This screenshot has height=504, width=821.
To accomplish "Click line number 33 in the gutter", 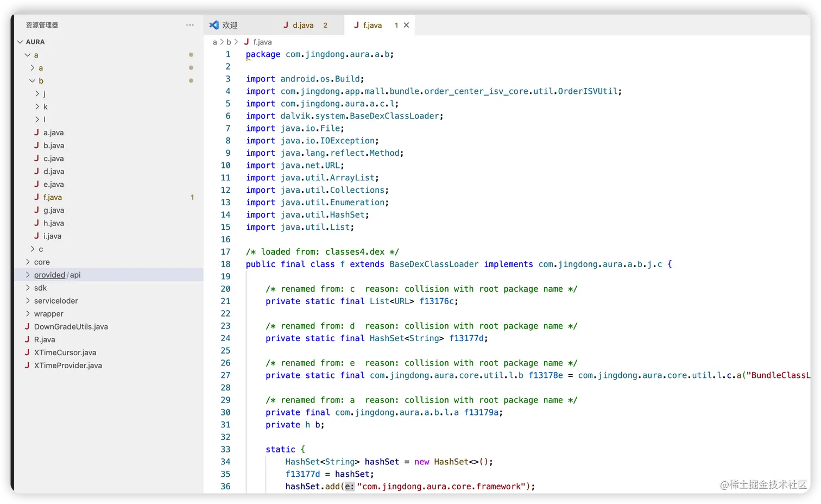I will [225, 449].
